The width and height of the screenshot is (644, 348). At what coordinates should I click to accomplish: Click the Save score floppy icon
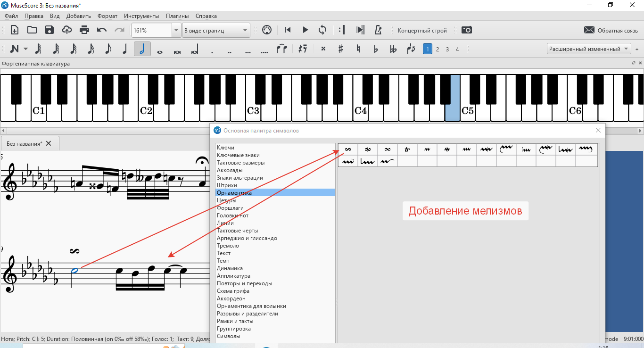50,30
